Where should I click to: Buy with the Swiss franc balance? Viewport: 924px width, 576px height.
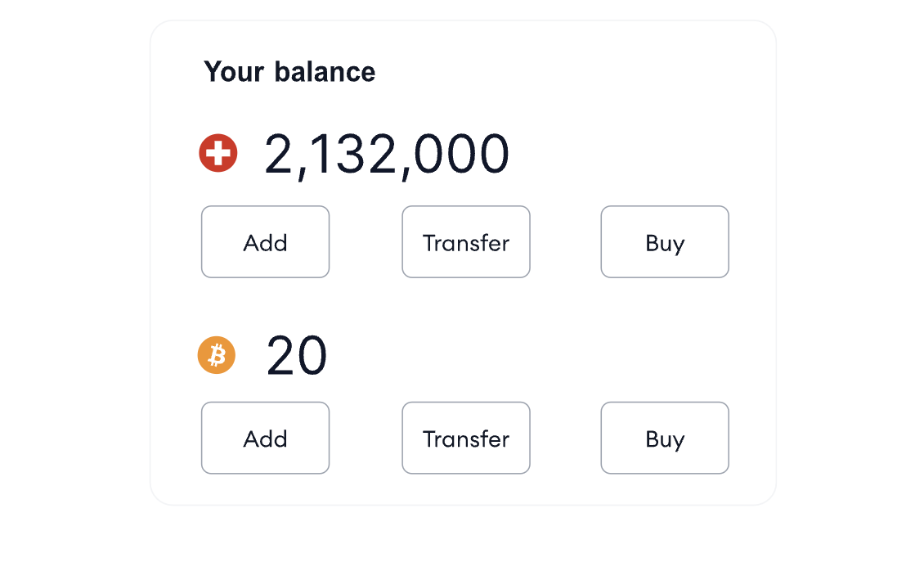tap(665, 242)
